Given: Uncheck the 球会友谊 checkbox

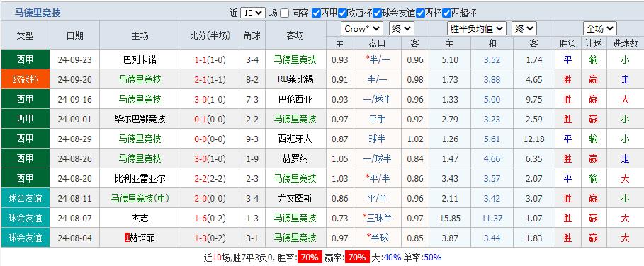Looking at the screenshot, I should (377, 13).
